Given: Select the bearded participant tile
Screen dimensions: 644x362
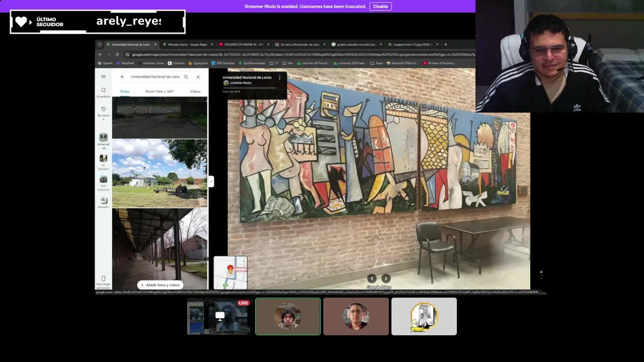Looking at the screenshot, I should pyautogui.click(x=356, y=316).
